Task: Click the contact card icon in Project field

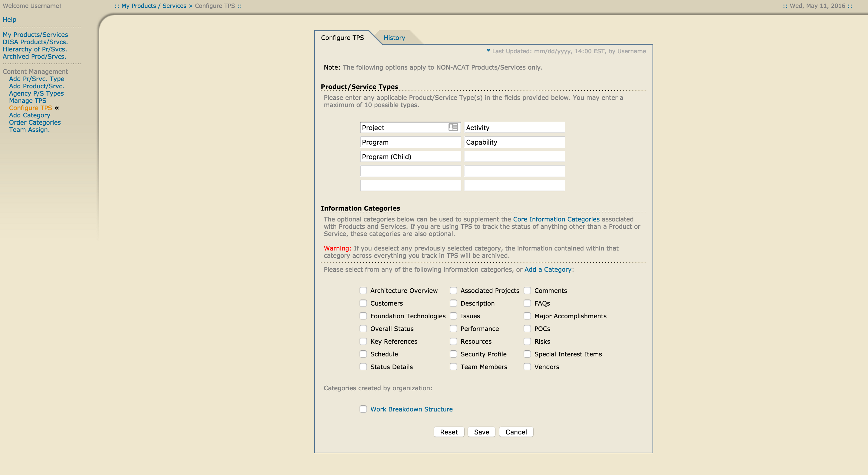Action: point(453,127)
